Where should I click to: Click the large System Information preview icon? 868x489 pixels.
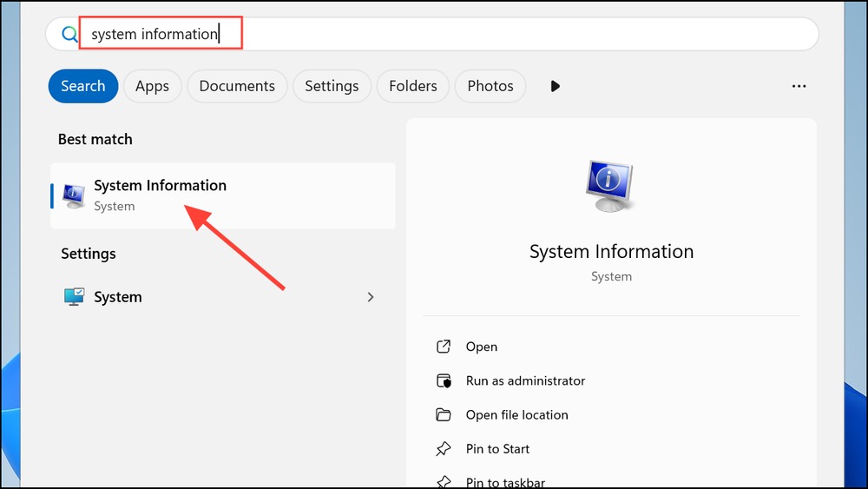610,186
